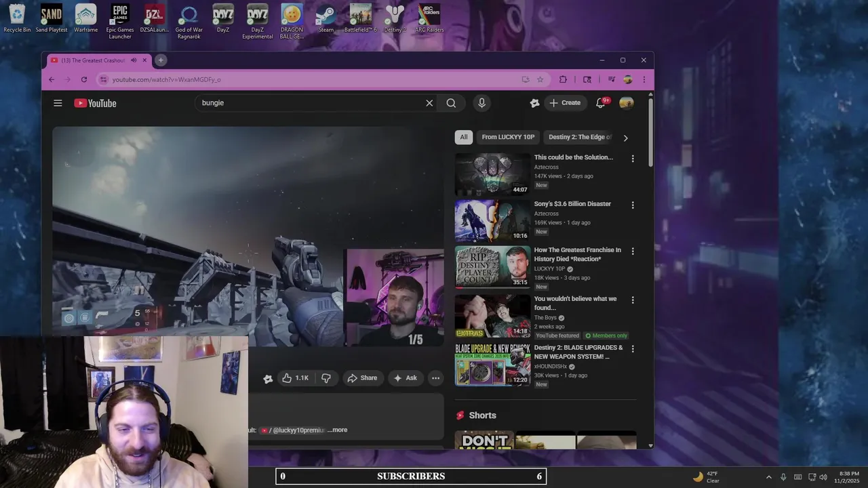Close The Greatest Crashout tab
Image resolution: width=868 pixels, height=488 pixels.
point(144,60)
